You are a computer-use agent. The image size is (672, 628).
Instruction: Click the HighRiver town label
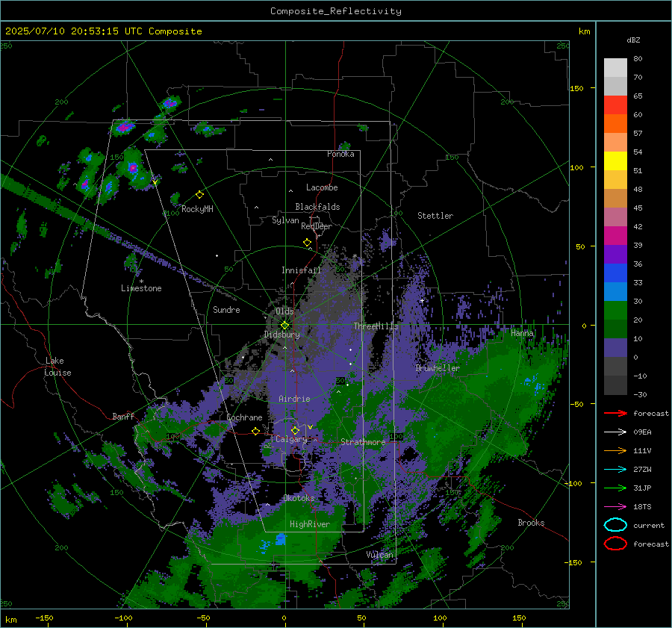pos(310,524)
